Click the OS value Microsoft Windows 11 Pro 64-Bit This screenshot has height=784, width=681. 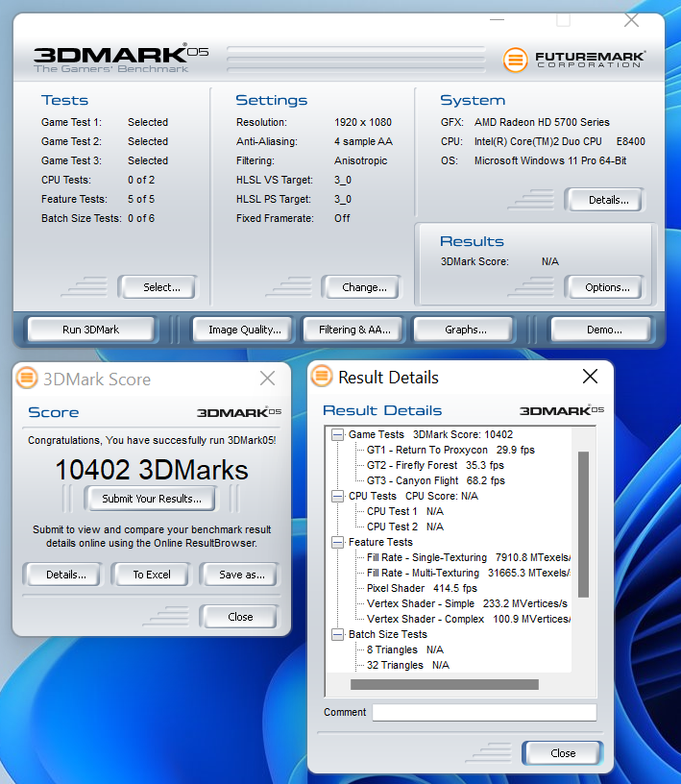point(550,161)
